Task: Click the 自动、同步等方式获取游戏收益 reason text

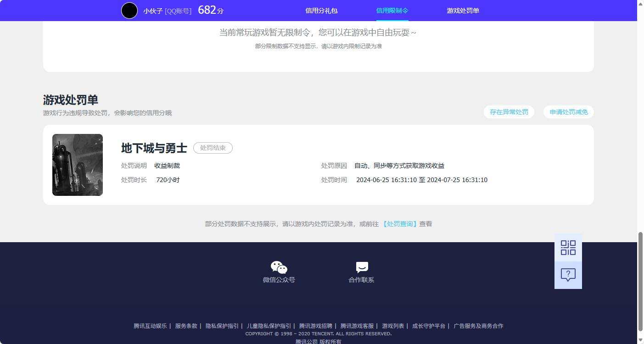Action: click(x=399, y=166)
